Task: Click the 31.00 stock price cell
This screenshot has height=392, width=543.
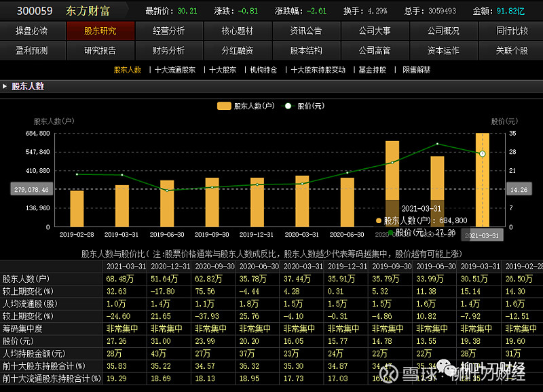Action: 161,341
